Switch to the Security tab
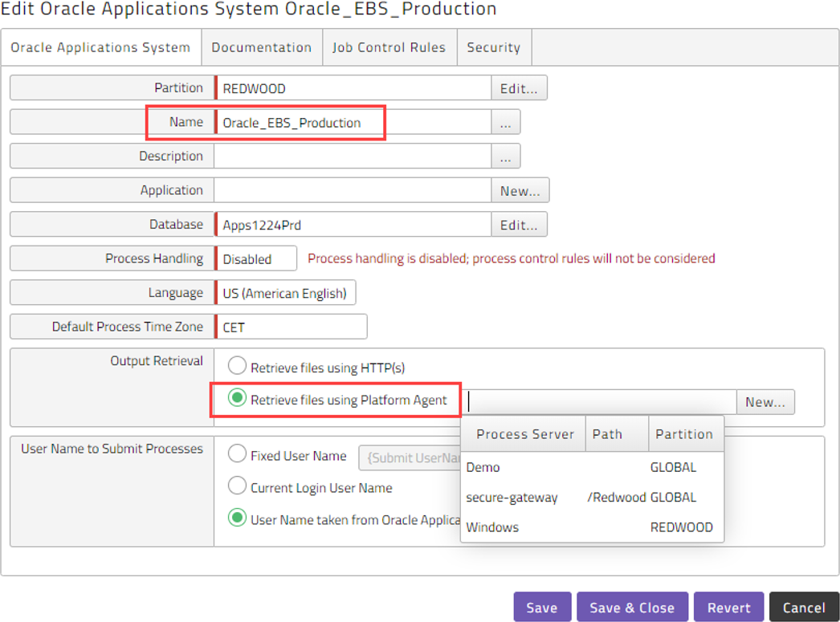 click(x=494, y=47)
